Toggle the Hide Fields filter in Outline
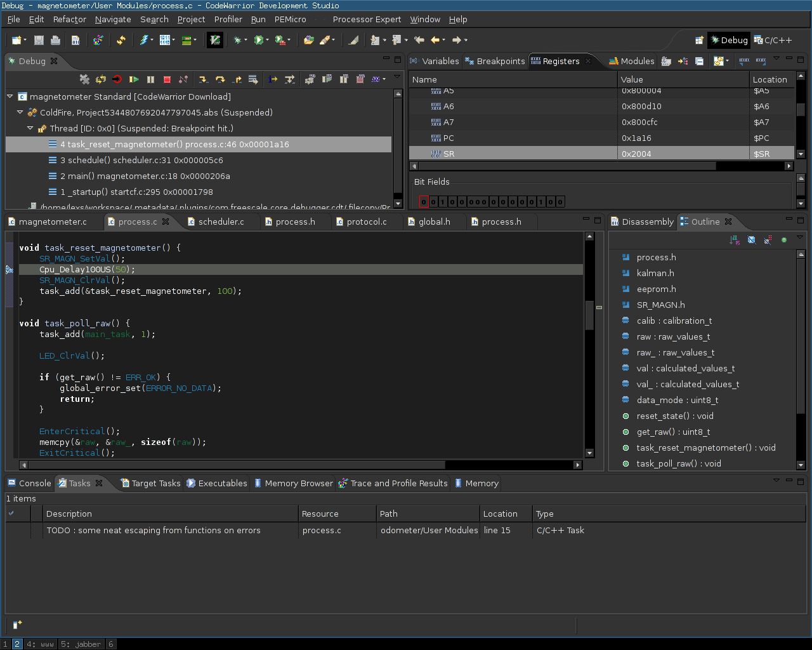This screenshot has height=650, width=812. [x=752, y=240]
